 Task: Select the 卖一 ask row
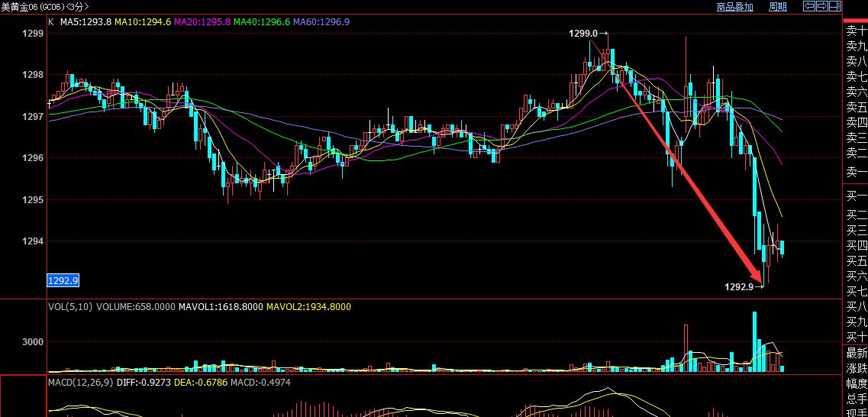pyautogui.click(x=857, y=173)
